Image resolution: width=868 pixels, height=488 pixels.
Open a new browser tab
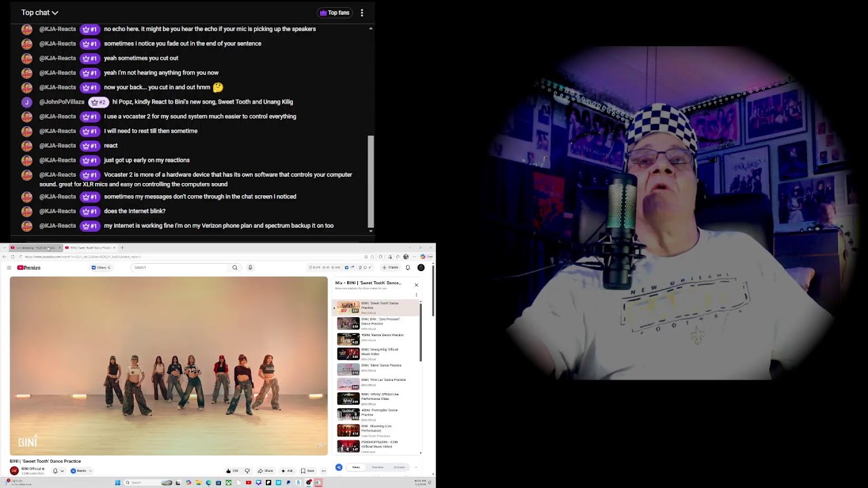tap(122, 247)
